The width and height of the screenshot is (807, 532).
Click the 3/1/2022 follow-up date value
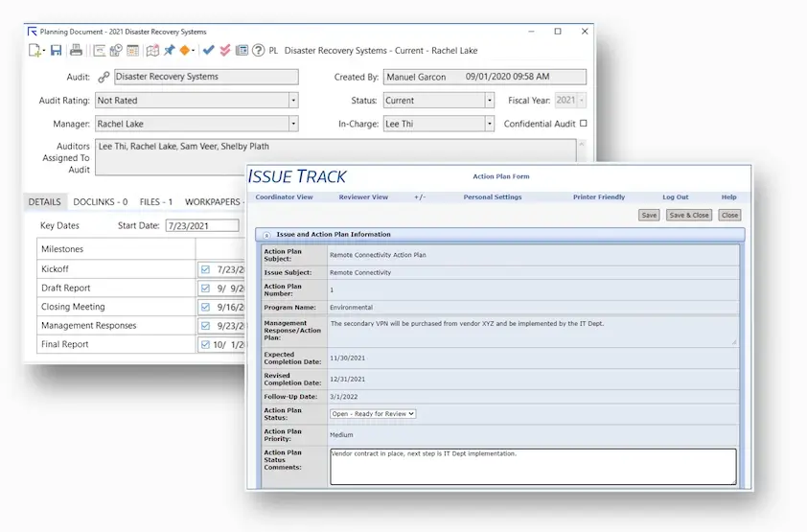pyautogui.click(x=344, y=397)
